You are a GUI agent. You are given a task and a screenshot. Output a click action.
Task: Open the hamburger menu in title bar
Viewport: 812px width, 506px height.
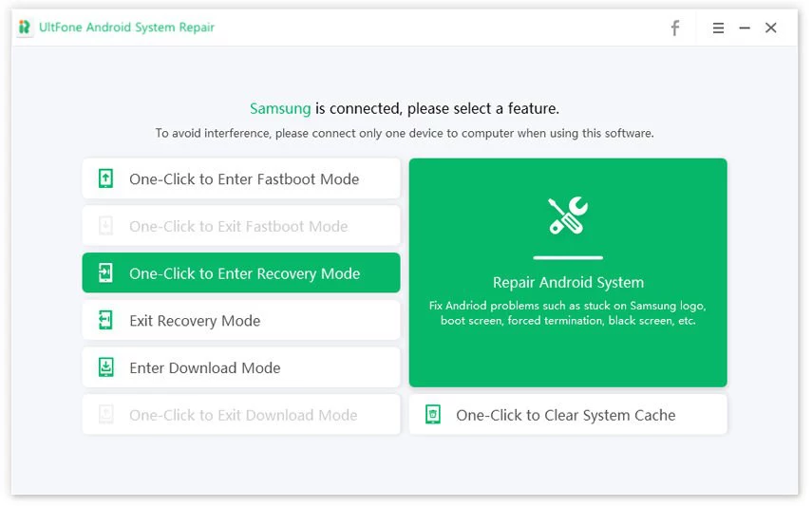click(719, 28)
